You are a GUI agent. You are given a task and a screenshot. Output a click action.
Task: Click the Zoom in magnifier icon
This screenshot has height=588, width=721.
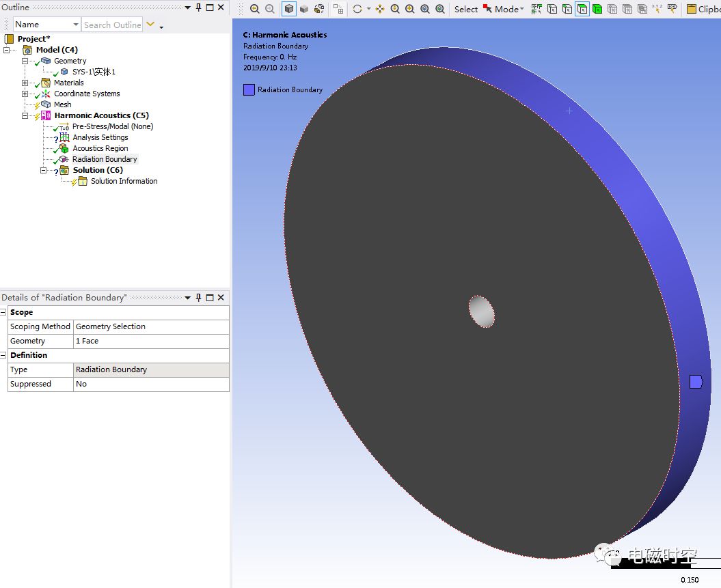click(x=409, y=9)
